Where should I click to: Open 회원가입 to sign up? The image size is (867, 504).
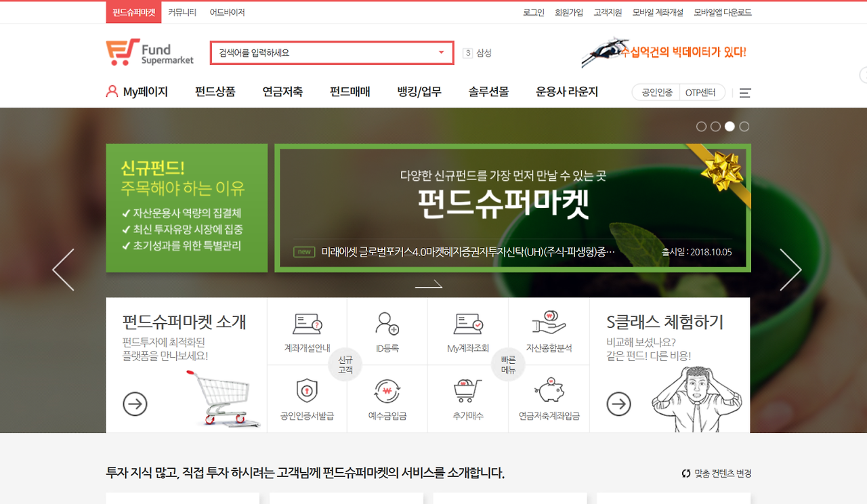click(x=569, y=12)
